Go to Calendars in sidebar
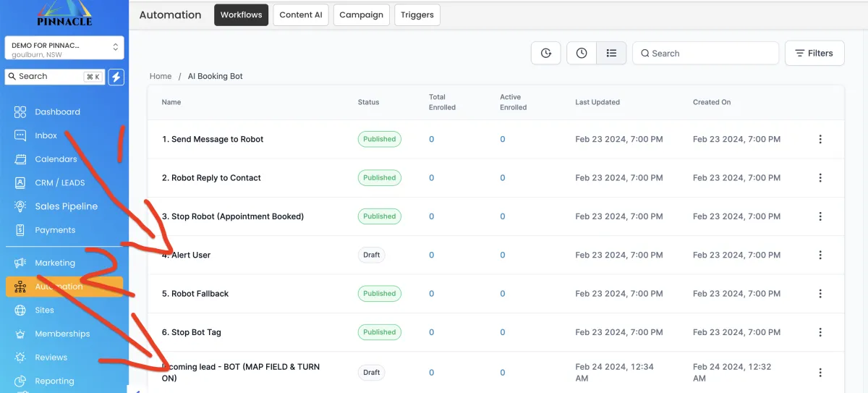This screenshot has height=393, width=868. pyautogui.click(x=56, y=159)
